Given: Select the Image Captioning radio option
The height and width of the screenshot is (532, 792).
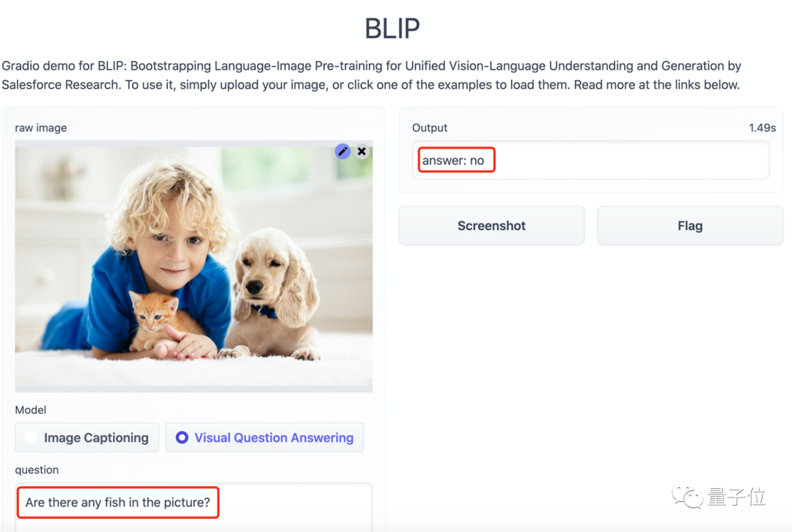Looking at the screenshot, I should 87,437.
